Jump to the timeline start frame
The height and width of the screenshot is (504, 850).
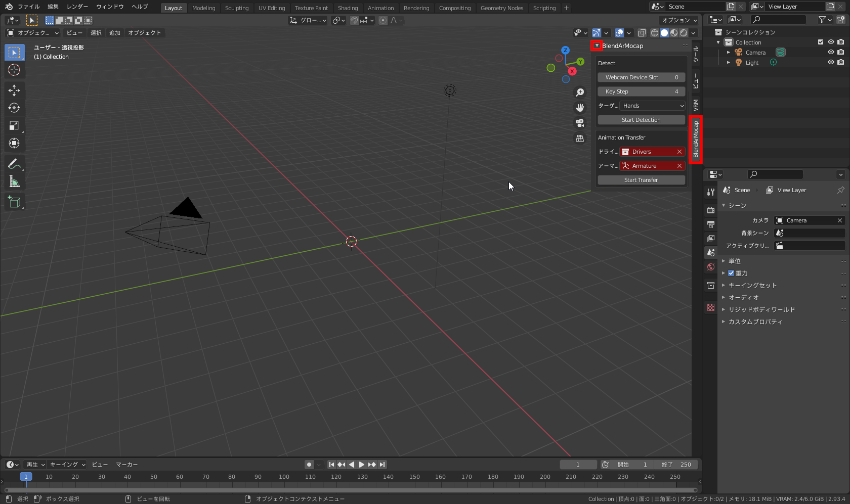click(331, 465)
